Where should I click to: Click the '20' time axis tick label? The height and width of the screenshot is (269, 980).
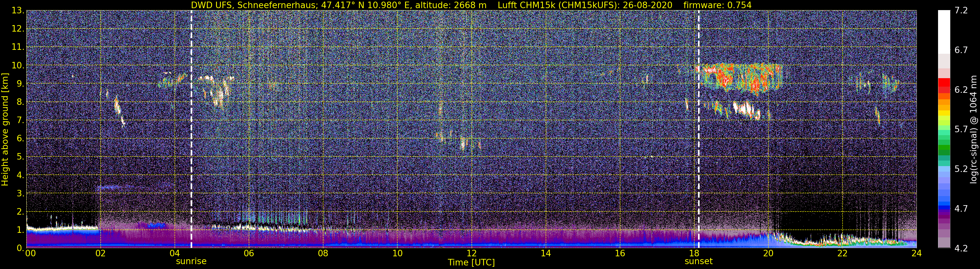tap(768, 254)
